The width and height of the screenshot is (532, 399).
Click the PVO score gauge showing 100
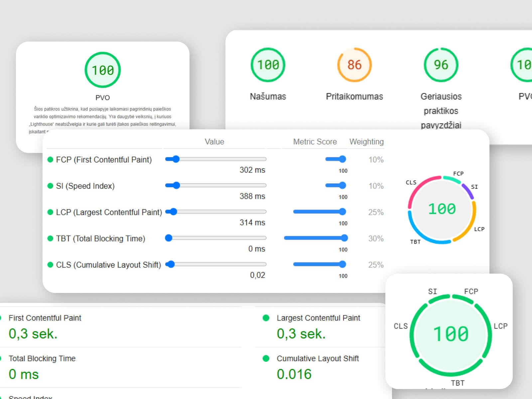pyautogui.click(x=102, y=70)
